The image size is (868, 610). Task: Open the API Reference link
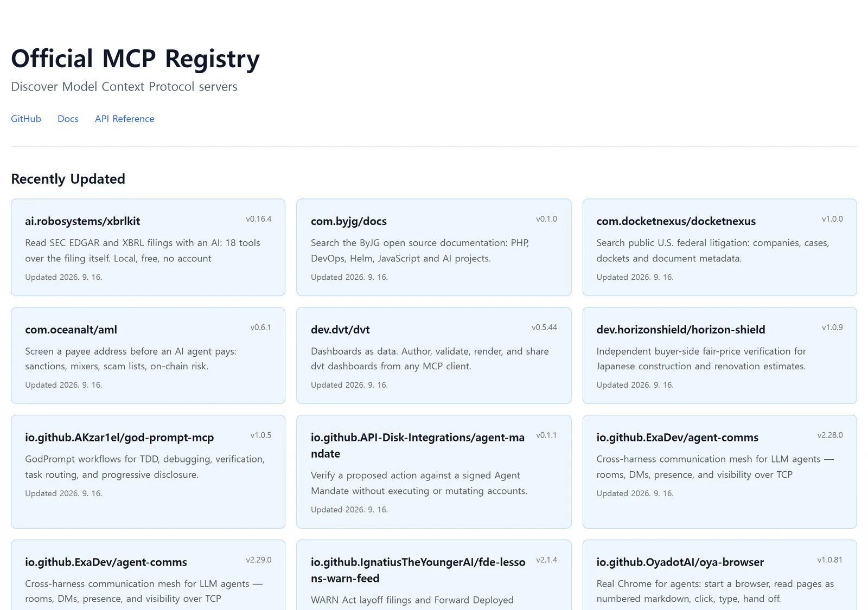124,119
